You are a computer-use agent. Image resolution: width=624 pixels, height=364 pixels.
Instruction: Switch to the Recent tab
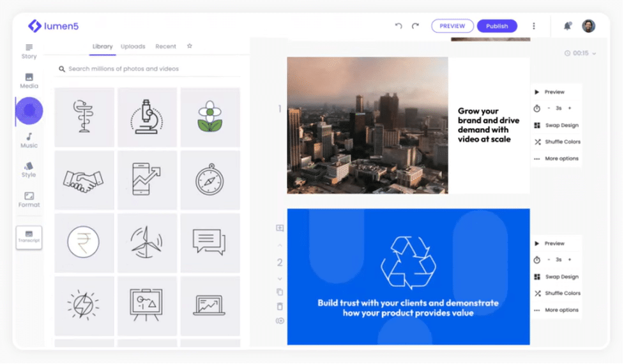click(x=165, y=47)
